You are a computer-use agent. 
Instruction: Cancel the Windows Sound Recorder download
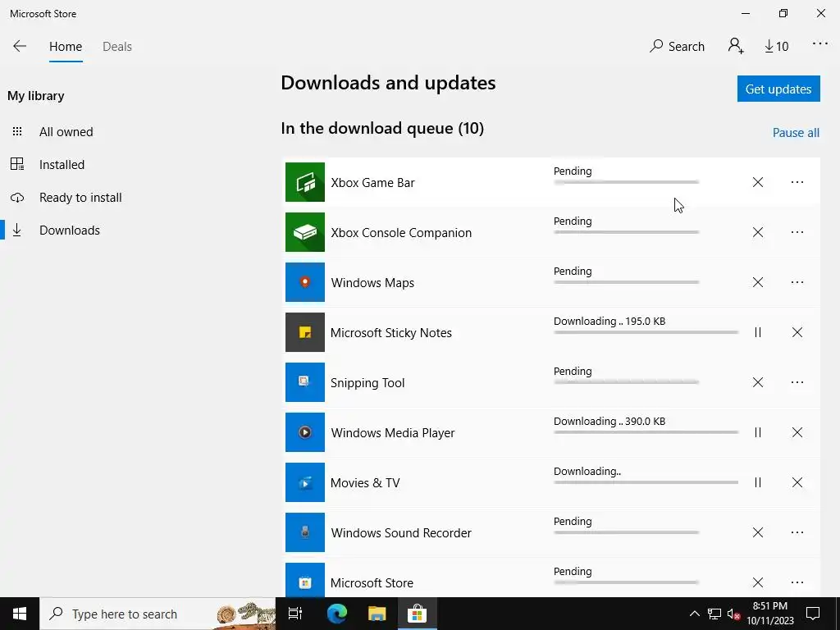click(757, 532)
